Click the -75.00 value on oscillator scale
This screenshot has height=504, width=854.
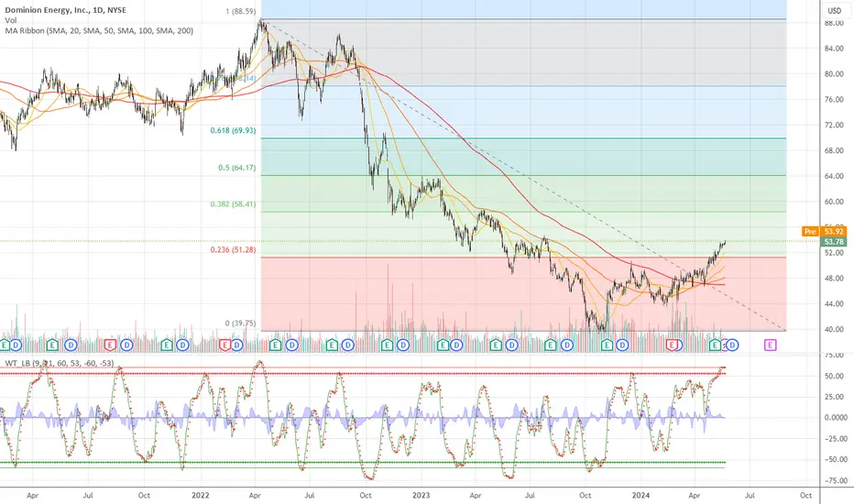pos(836,480)
